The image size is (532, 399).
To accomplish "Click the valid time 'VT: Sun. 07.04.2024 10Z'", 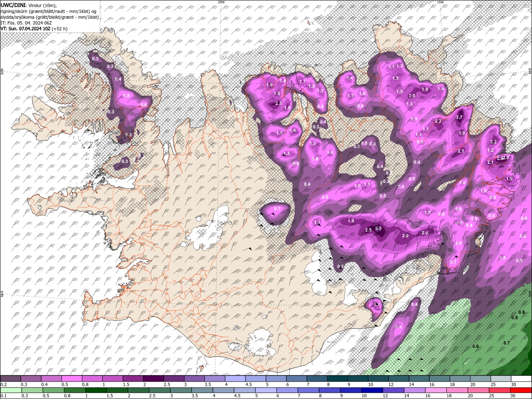I will coord(25,29).
